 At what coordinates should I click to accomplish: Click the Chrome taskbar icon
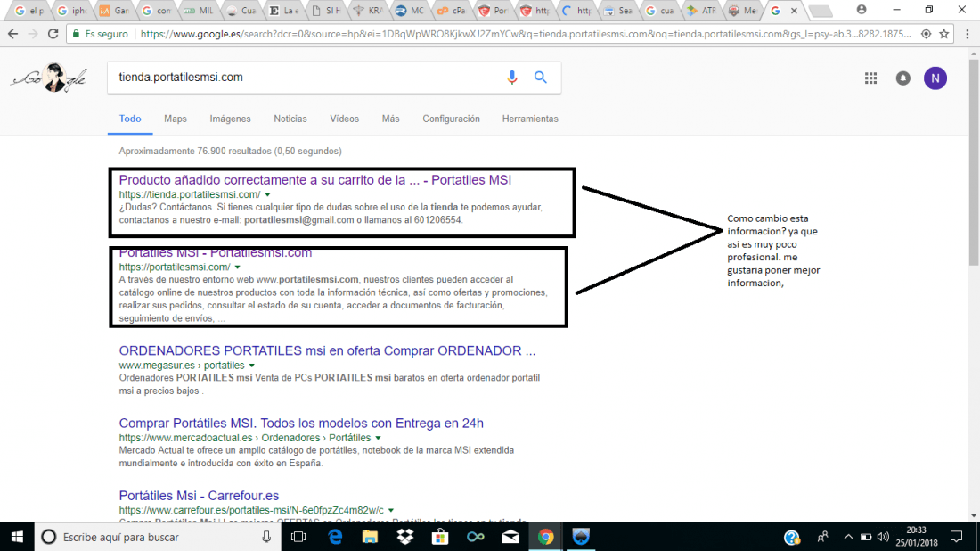[545, 537]
